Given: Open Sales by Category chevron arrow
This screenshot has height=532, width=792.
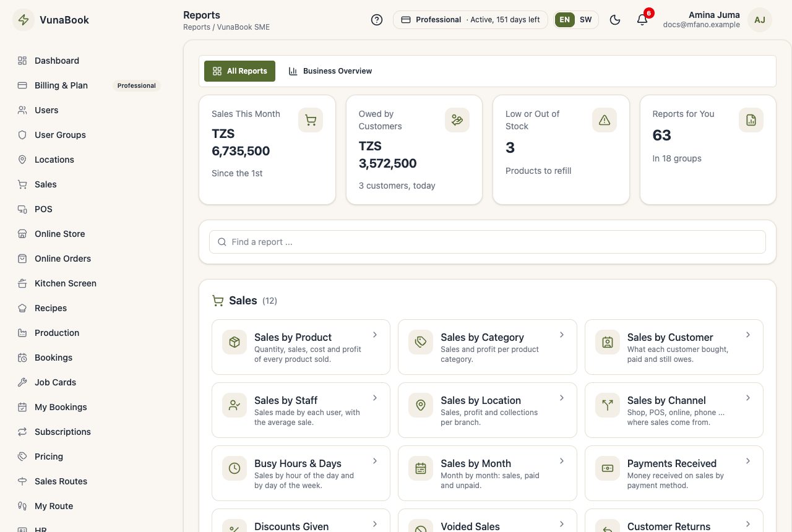Looking at the screenshot, I should click(562, 335).
